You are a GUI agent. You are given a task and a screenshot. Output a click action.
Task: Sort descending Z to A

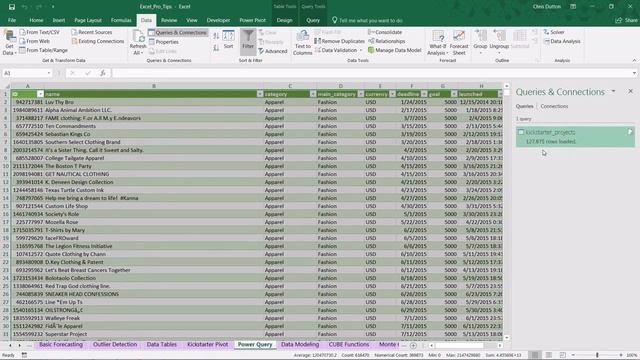tap(216, 48)
